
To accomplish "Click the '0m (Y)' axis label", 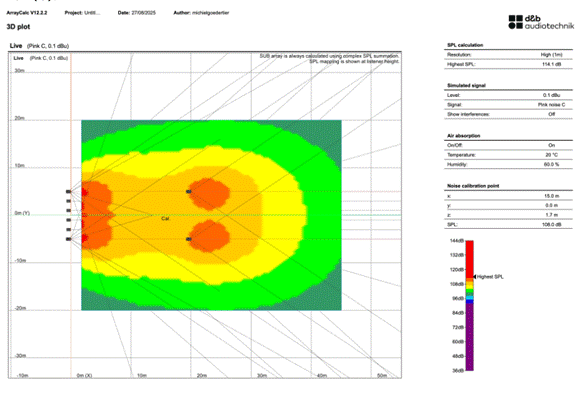I will 22,213.
